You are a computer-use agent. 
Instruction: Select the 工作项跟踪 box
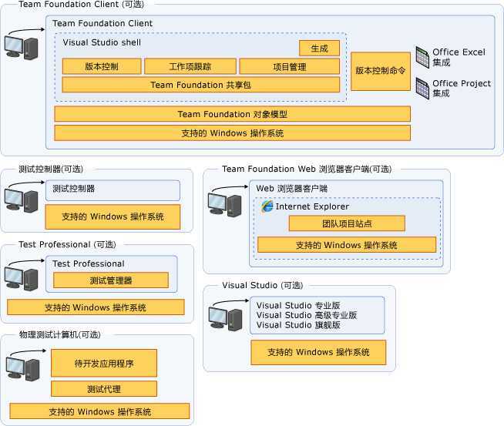click(x=190, y=66)
